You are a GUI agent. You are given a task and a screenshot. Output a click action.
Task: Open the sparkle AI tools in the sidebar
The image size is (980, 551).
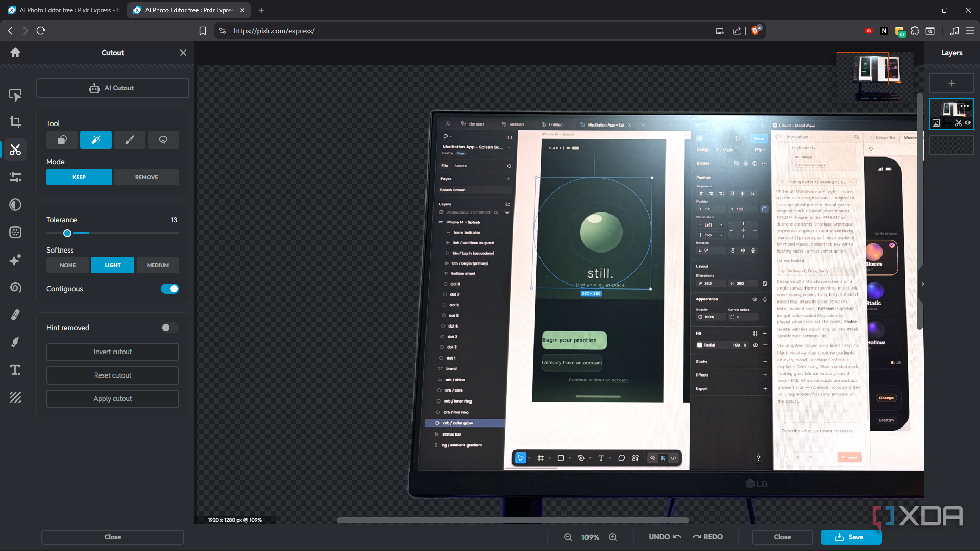click(15, 260)
